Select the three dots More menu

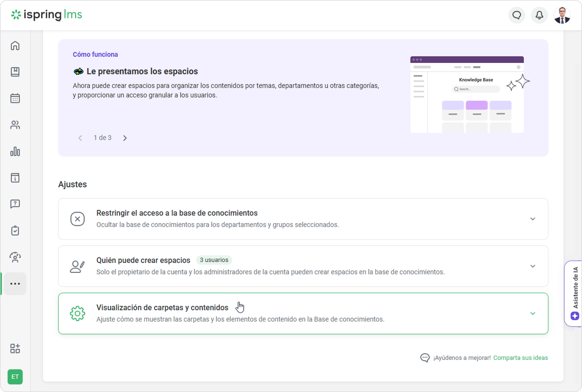[15, 284]
